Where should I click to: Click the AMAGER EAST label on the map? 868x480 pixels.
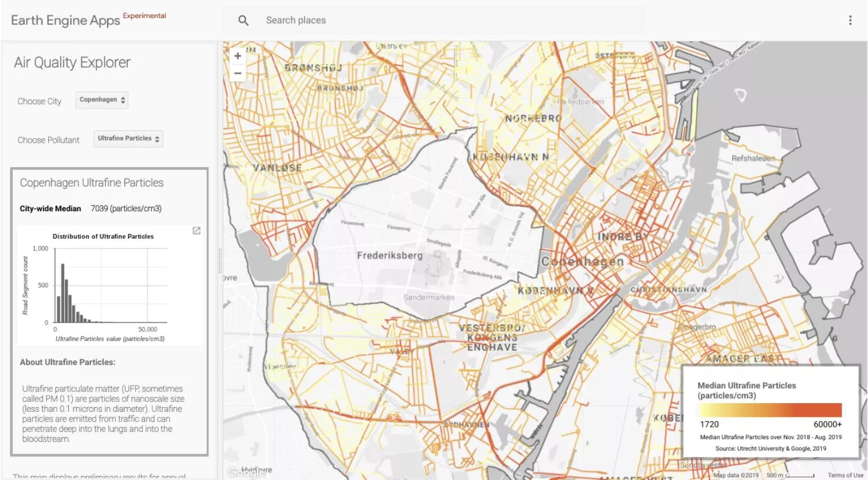pyautogui.click(x=742, y=359)
